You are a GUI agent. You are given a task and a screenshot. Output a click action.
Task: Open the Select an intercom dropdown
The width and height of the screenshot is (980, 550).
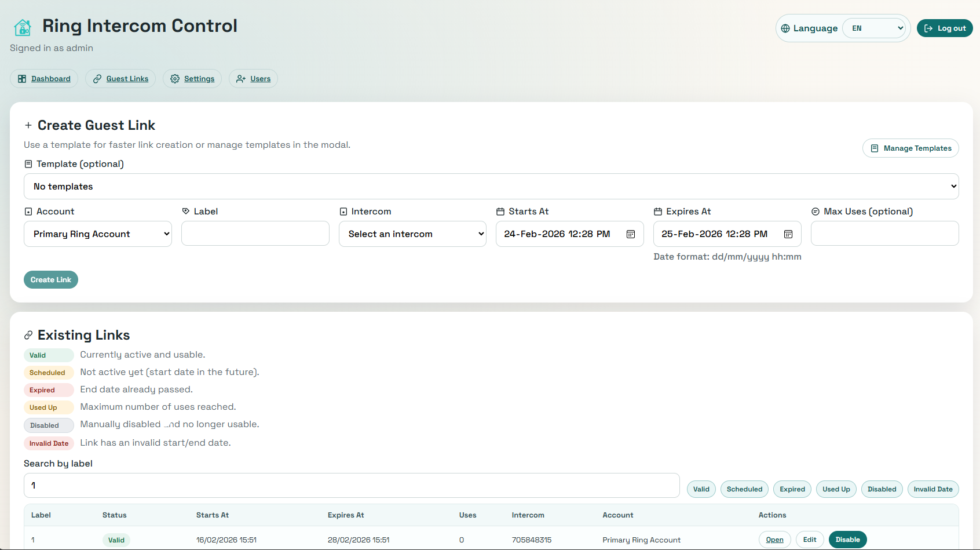412,234
